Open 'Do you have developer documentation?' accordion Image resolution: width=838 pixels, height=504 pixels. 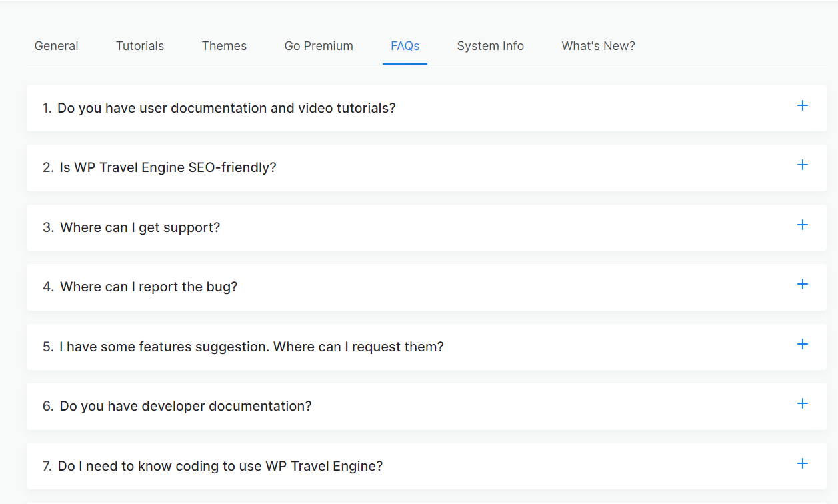point(427,406)
